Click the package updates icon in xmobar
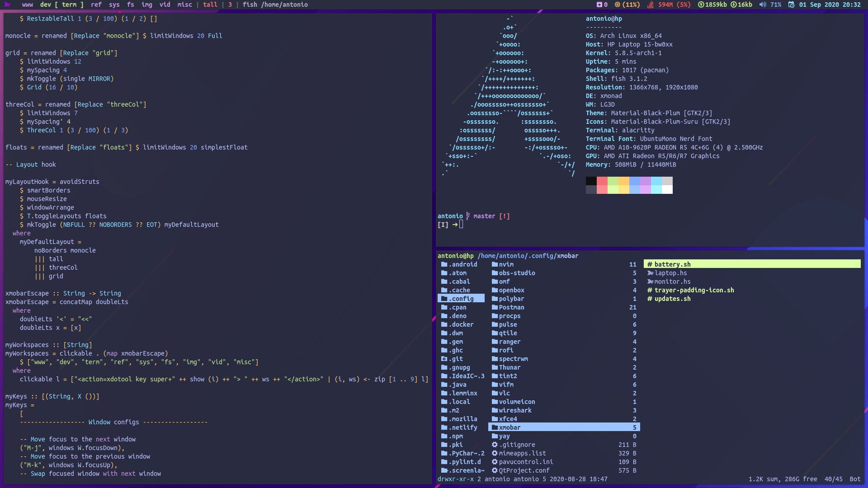 (599, 5)
